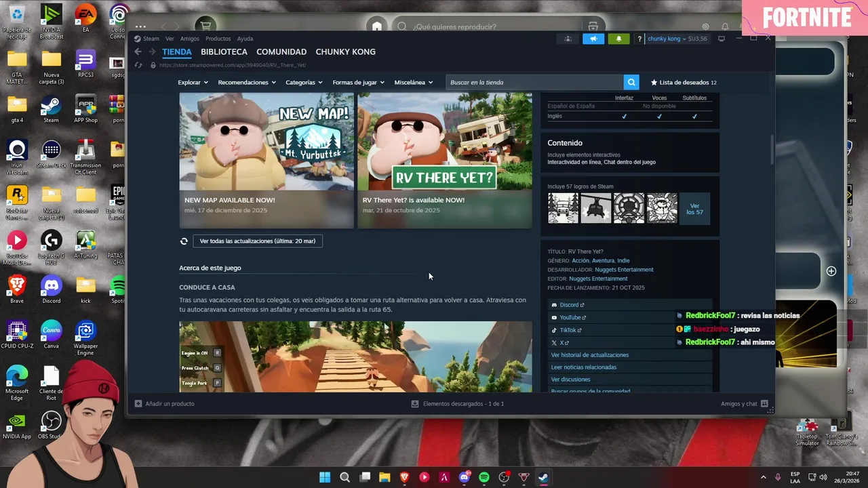Open Steam notifications bell
The height and width of the screenshot is (488, 868).
tap(618, 39)
